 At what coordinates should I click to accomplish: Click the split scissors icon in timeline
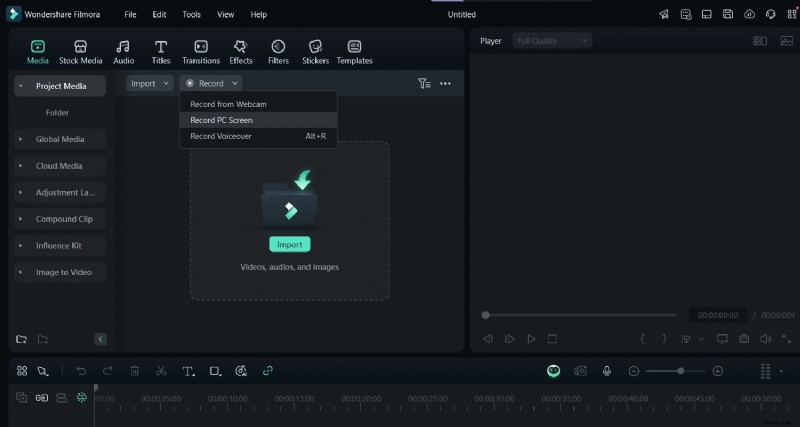tap(161, 371)
